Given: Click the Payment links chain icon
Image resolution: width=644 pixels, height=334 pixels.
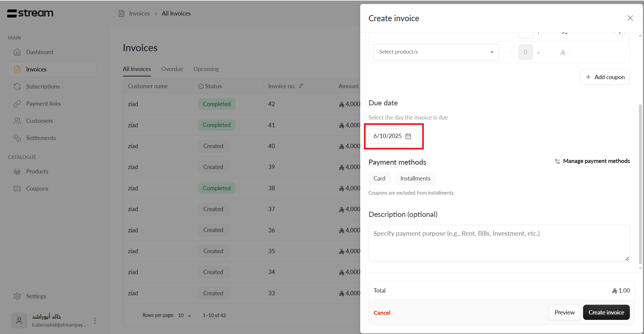Looking at the screenshot, I should (17, 104).
